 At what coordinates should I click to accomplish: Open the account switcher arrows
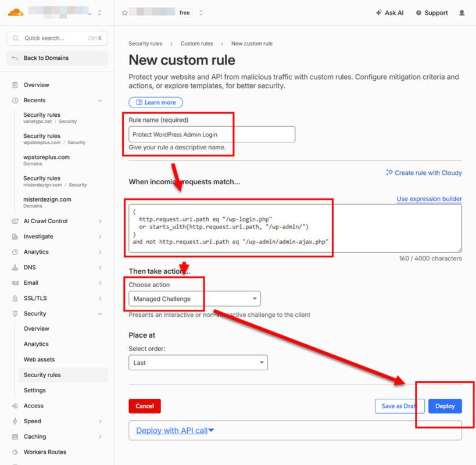point(99,13)
